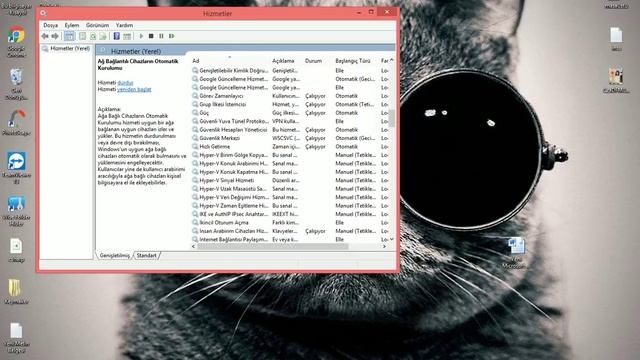Stop the service with the stop icon

coord(151,36)
